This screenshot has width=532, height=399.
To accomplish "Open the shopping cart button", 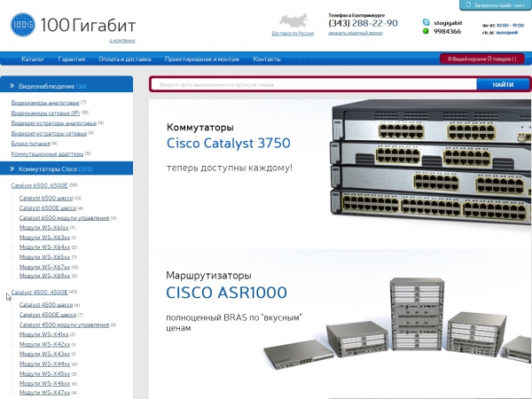I will tap(482, 59).
